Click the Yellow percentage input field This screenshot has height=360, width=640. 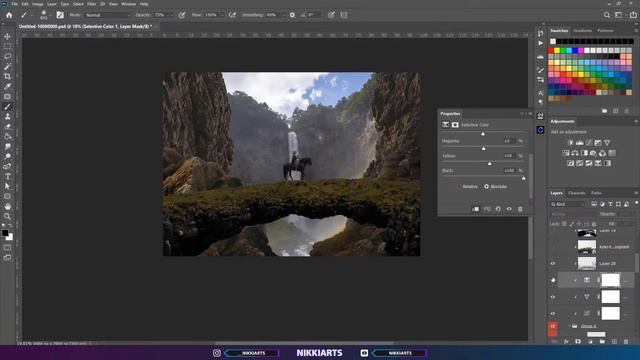pos(509,156)
